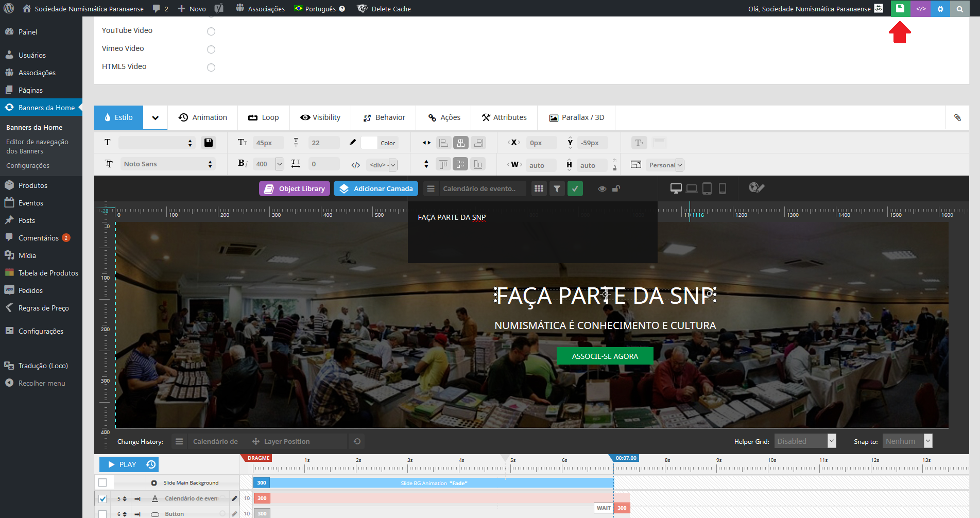Open Slide Main Background gear settings
980x518 pixels.
click(154, 483)
